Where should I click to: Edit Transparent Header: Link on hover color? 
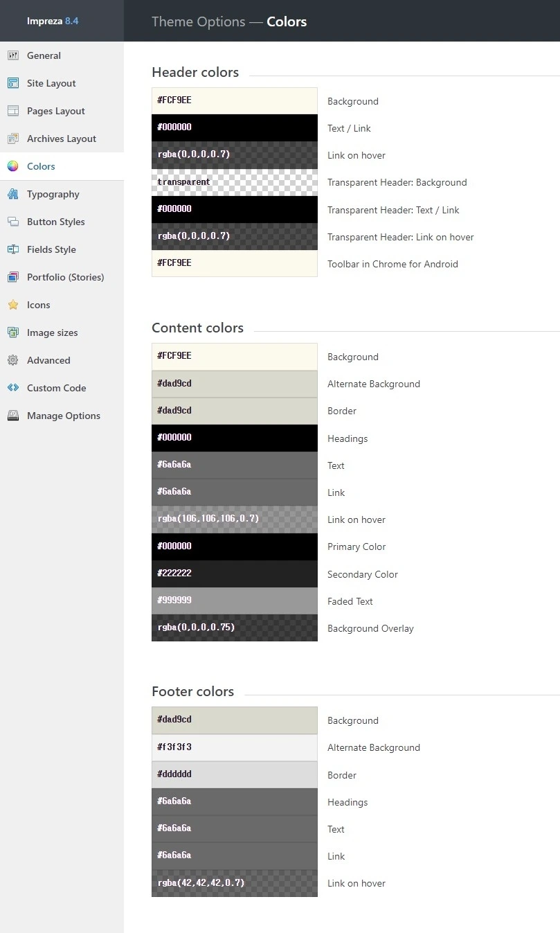[235, 236]
